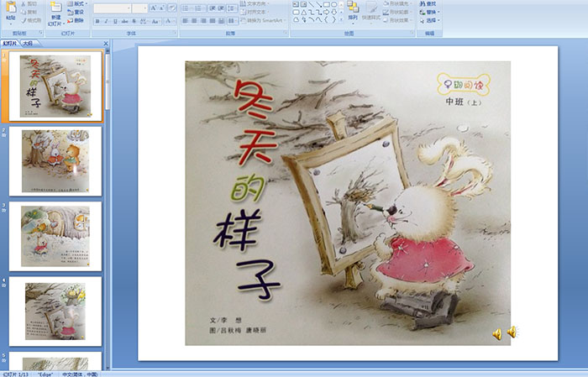Open the Replace (替换) dropdown
The image size is (588, 377).
coord(430,12)
